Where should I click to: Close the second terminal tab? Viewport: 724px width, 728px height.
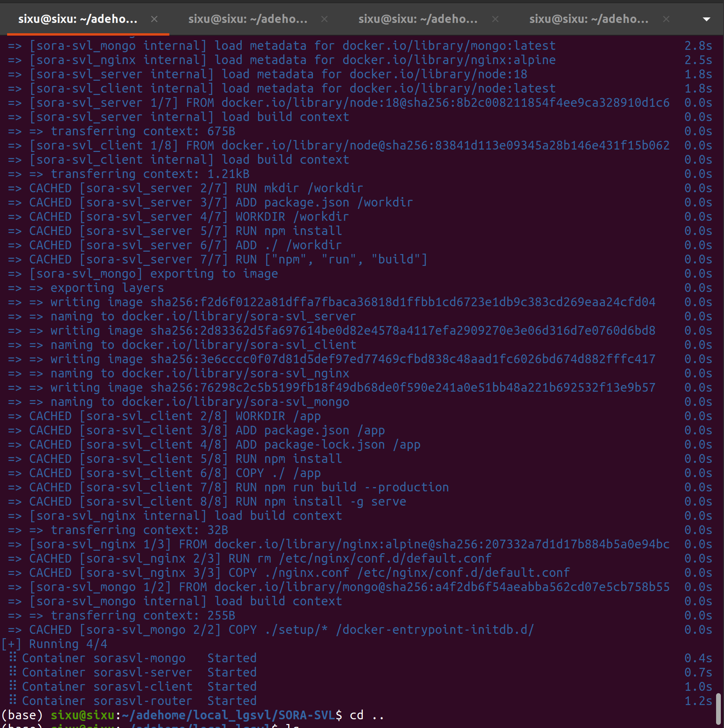point(324,19)
